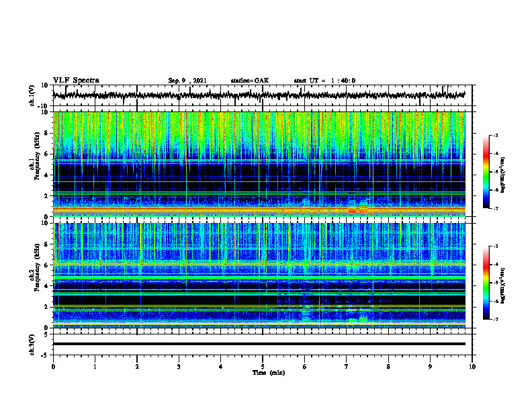Click the "station=GAK" header label

tap(250, 81)
